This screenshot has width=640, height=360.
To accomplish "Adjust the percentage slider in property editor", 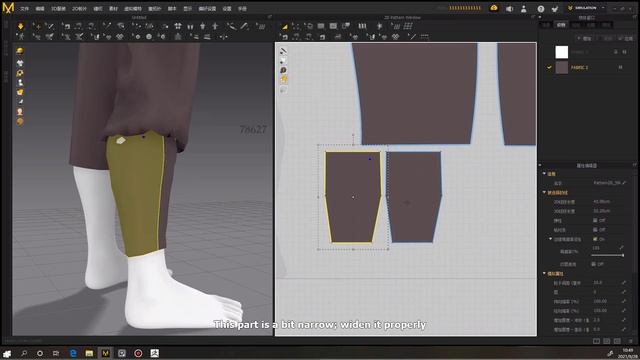I will point(607,255).
